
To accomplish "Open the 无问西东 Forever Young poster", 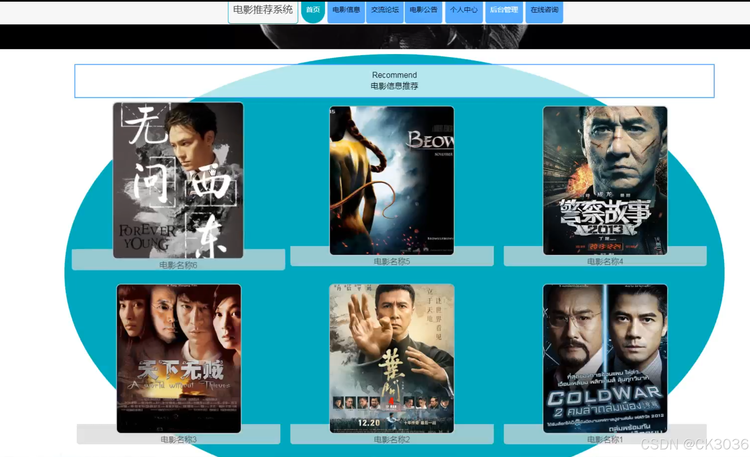I will point(178,180).
